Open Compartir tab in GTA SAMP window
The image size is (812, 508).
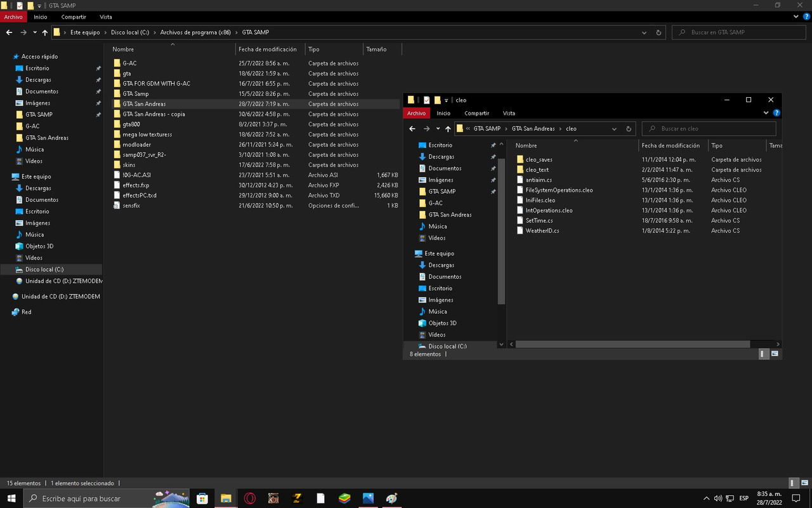point(74,17)
